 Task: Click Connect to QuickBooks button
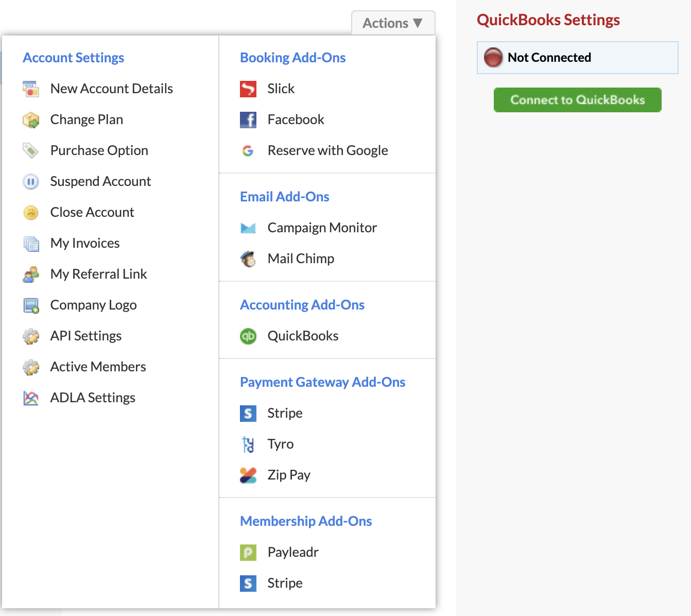point(578,100)
